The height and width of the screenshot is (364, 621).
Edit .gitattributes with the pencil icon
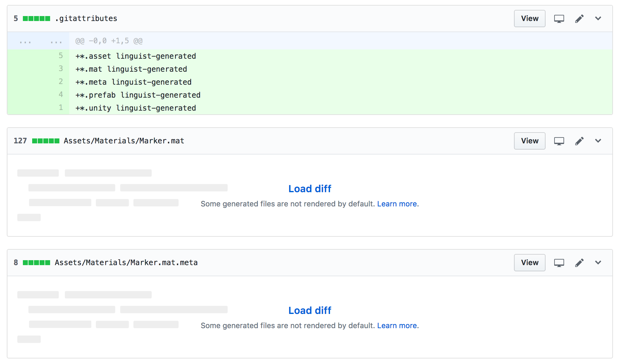click(x=579, y=19)
